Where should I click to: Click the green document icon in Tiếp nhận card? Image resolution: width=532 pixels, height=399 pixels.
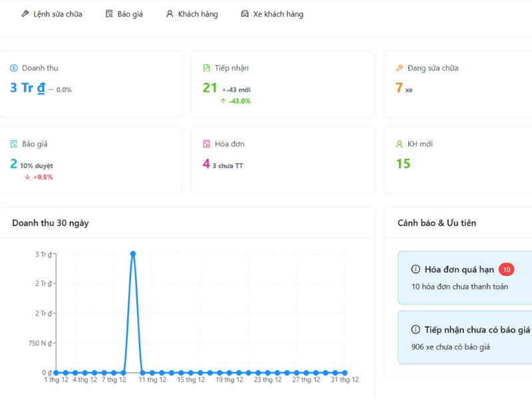tap(207, 68)
